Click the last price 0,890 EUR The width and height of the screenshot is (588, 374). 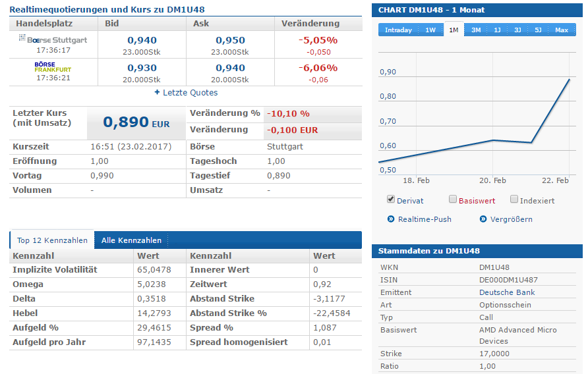[x=136, y=122]
